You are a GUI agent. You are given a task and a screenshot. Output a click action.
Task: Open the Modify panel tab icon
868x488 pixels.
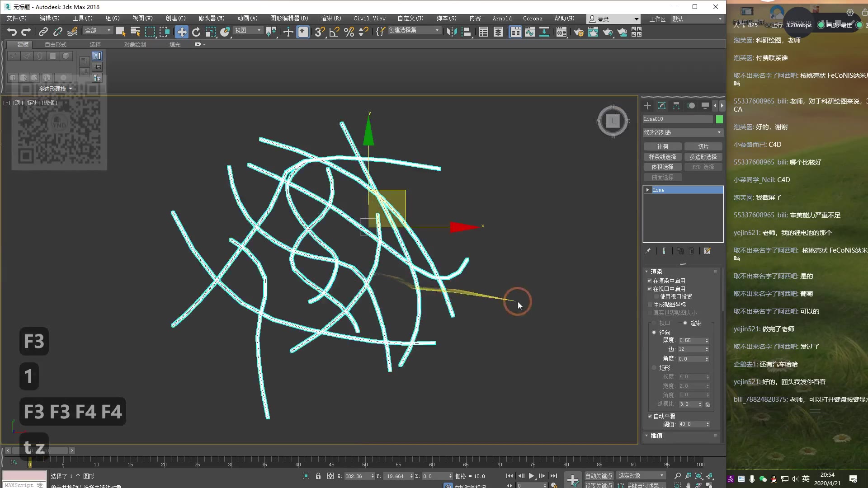pos(662,105)
